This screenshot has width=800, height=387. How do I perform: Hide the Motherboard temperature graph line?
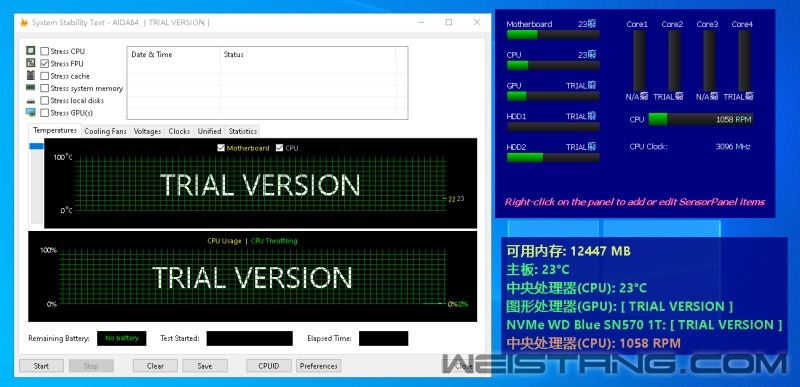coord(221,148)
